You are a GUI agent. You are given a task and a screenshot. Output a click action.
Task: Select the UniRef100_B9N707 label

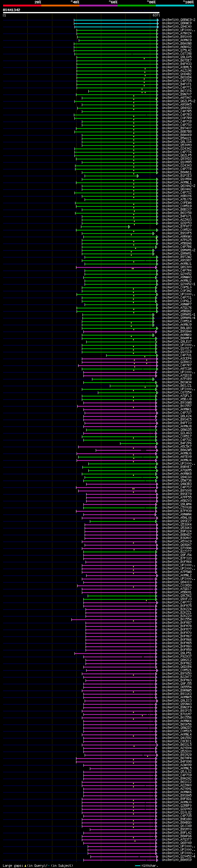[x=176, y=94]
